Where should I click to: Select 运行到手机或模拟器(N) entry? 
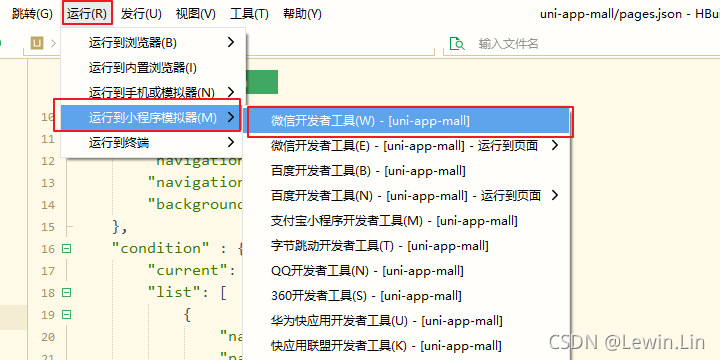click(153, 93)
